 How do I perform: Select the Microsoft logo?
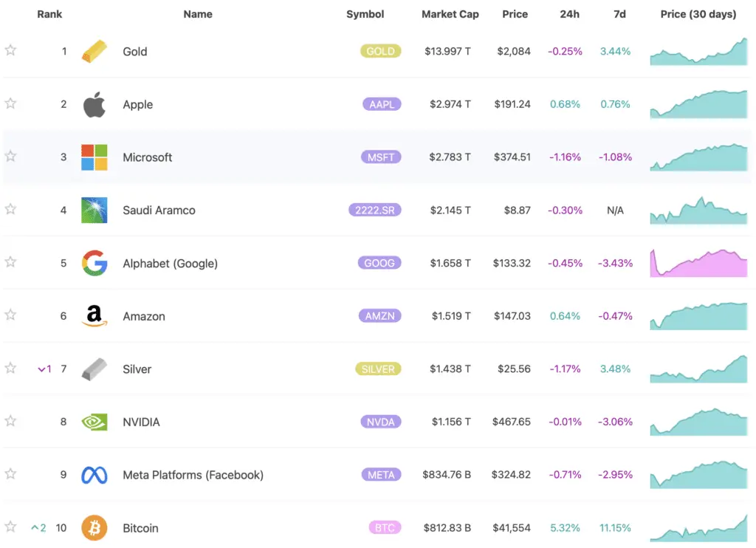94,157
